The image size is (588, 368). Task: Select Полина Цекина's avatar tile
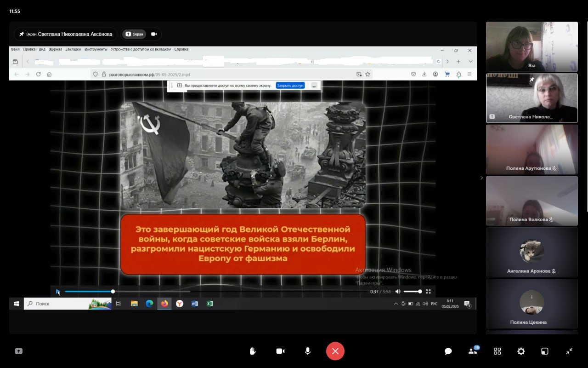[532, 304]
